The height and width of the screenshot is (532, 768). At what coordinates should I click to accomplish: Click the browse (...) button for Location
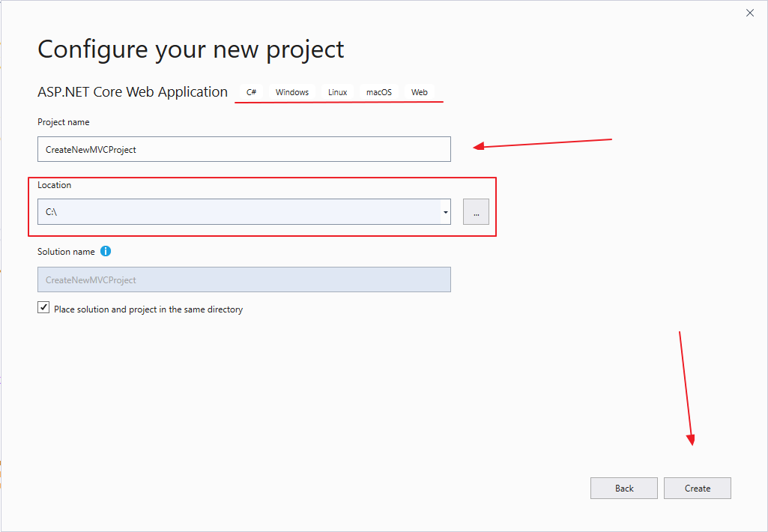click(476, 212)
